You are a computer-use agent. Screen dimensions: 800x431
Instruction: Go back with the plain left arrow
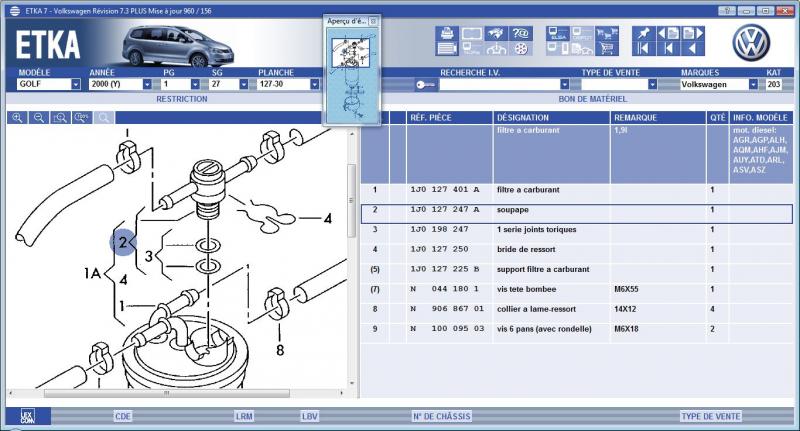click(692, 49)
